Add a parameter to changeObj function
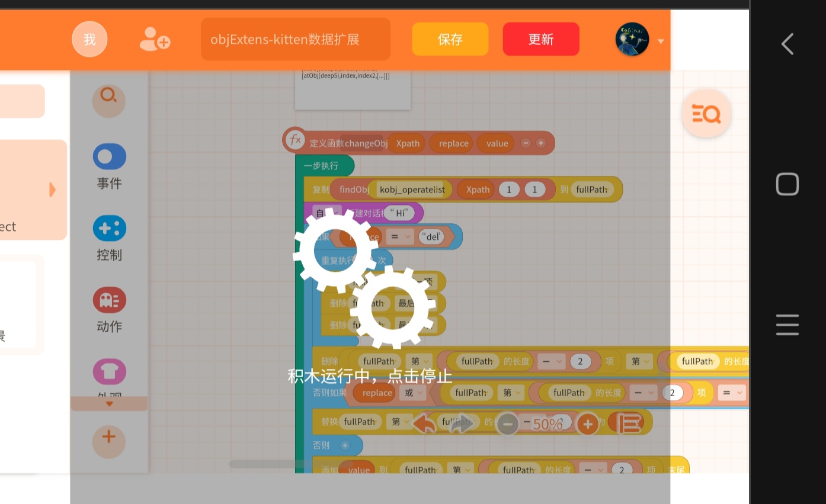Viewport: 826px width, 504px height. tap(540, 143)
